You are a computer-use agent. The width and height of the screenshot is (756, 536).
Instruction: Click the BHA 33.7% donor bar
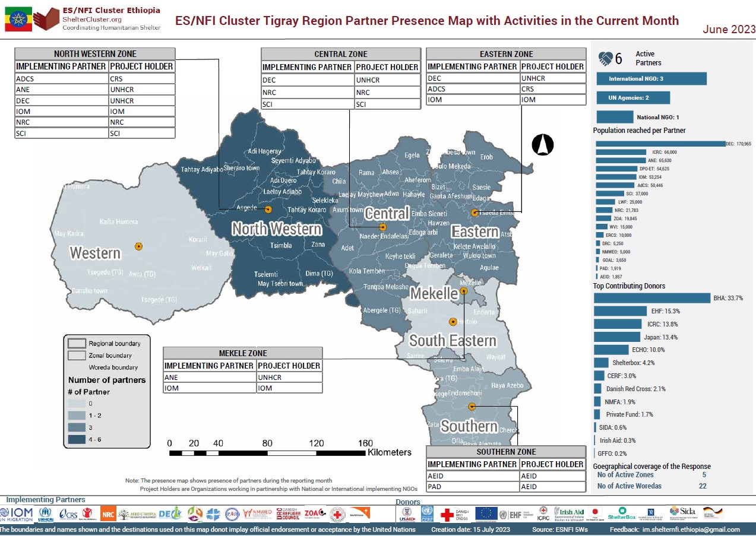[652, 298]
